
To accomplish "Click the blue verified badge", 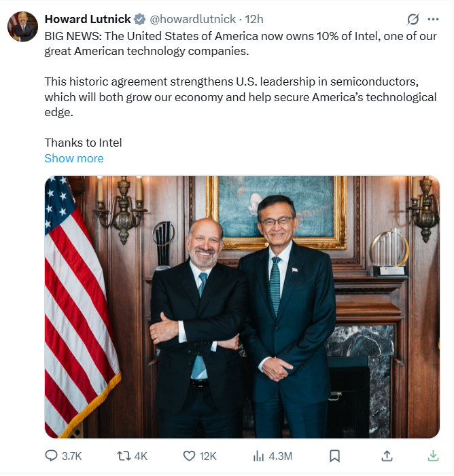I will [140, 19].
